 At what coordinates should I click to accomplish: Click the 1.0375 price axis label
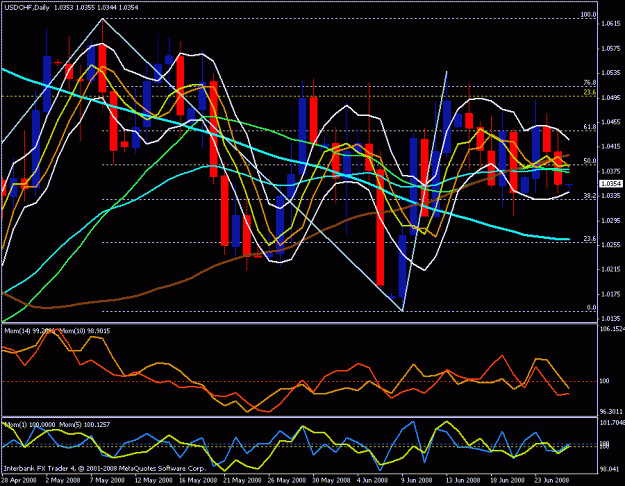(610, 171)
